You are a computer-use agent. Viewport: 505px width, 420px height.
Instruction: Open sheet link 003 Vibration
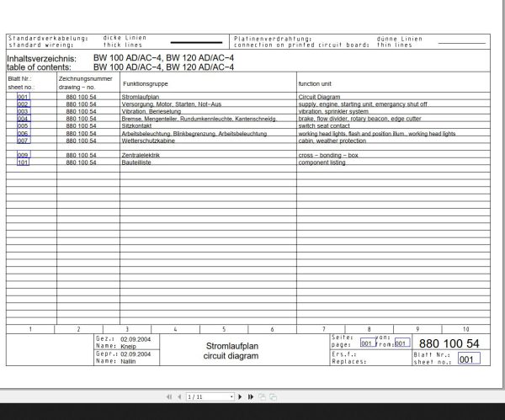24,111
